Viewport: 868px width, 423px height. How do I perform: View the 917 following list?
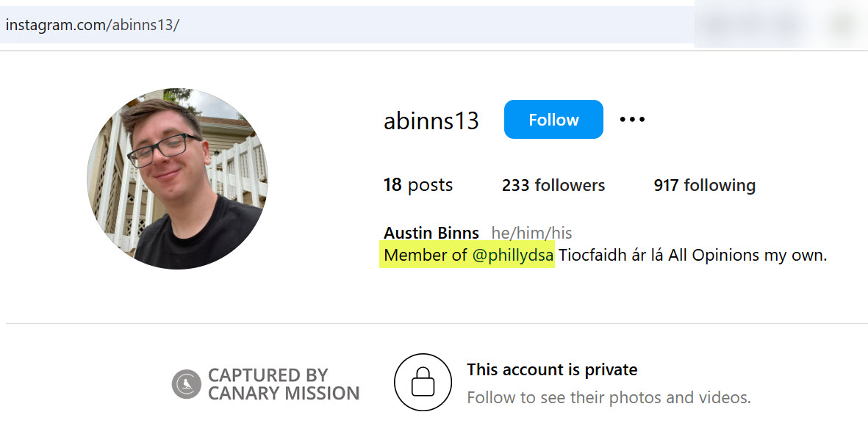704,185
